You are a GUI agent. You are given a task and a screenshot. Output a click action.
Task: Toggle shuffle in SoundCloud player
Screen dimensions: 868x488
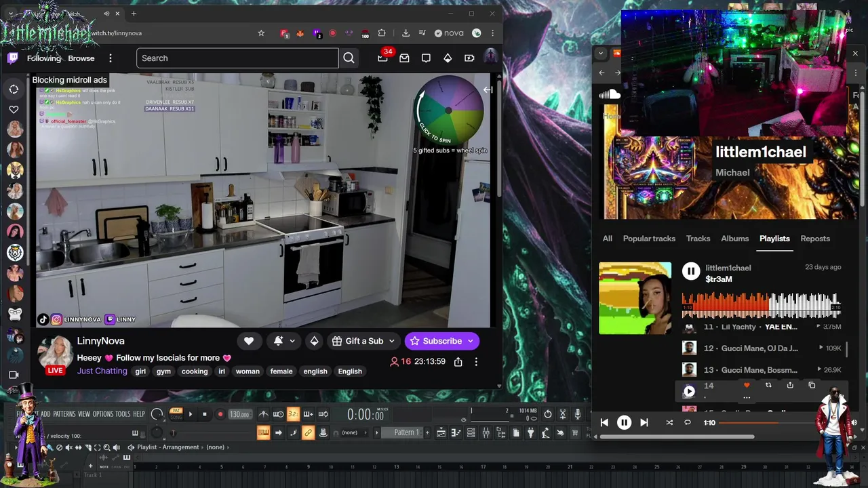[669, 422]
